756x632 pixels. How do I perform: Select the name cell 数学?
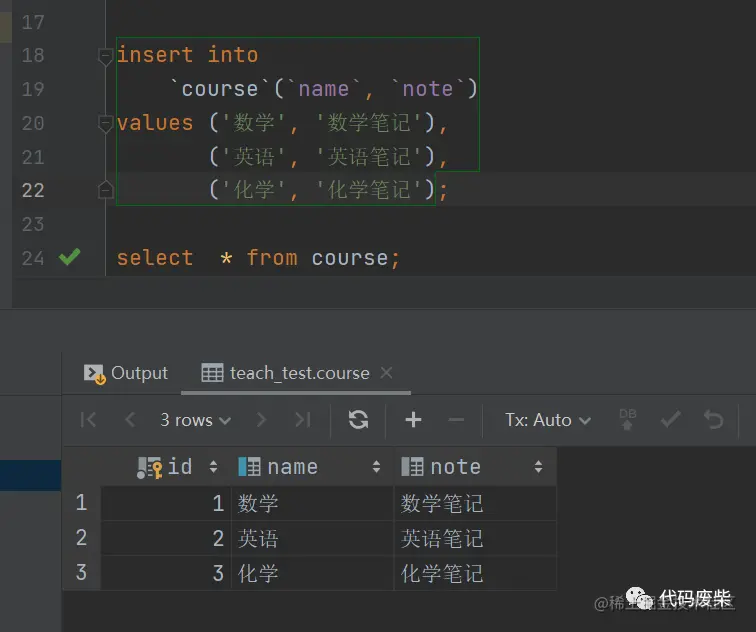(x=312, y=503)
